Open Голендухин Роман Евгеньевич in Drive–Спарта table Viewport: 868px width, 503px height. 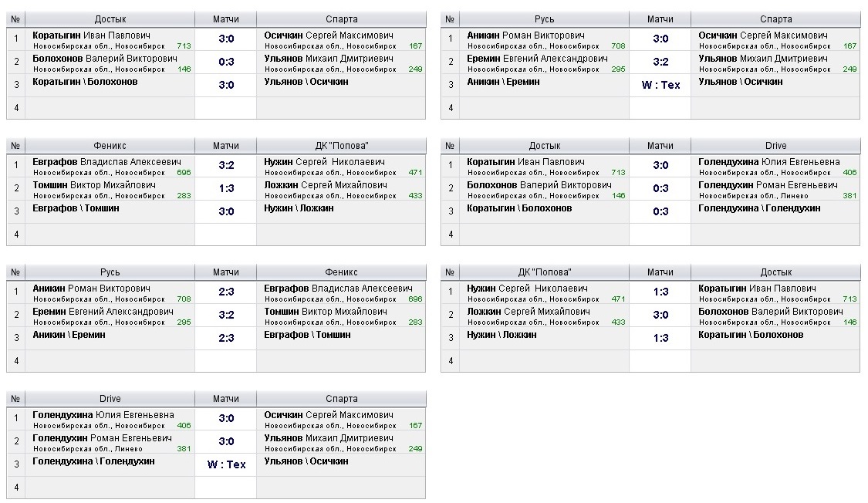point(103,438)
